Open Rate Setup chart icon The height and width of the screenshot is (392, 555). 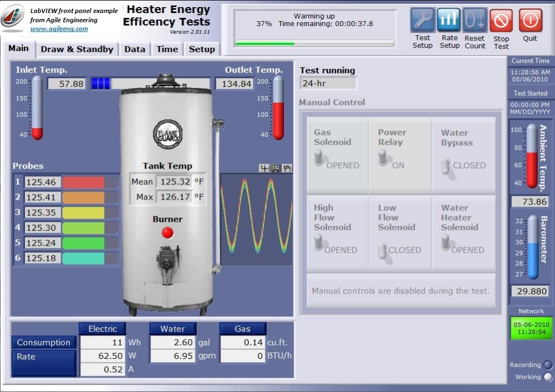449,21
